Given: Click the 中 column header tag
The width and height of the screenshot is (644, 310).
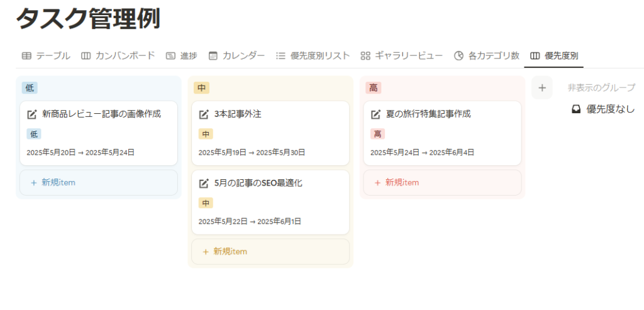Looking at the screenshot, I should pos(201,87).
